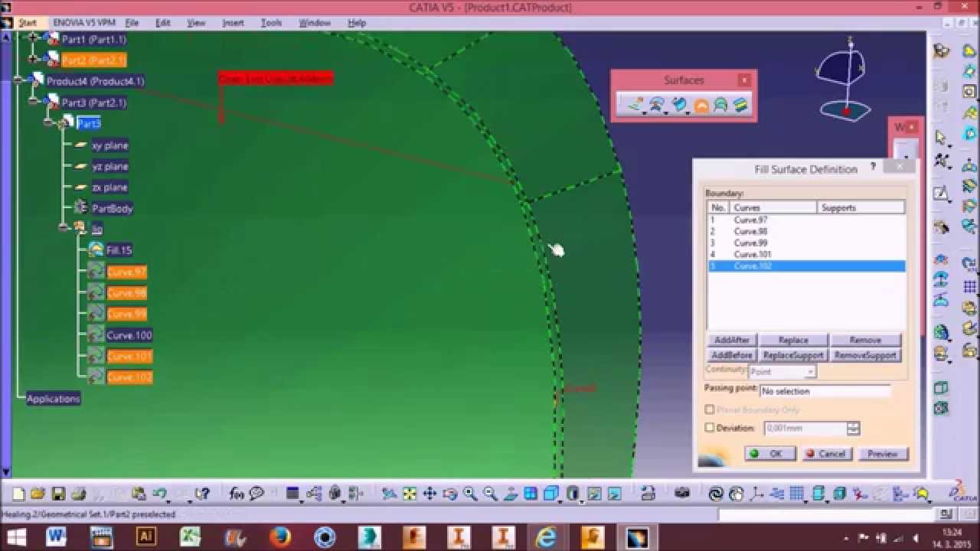The image size is (980, 551).
Task: Save with the floppy disk icon
Action: point(58,494)
